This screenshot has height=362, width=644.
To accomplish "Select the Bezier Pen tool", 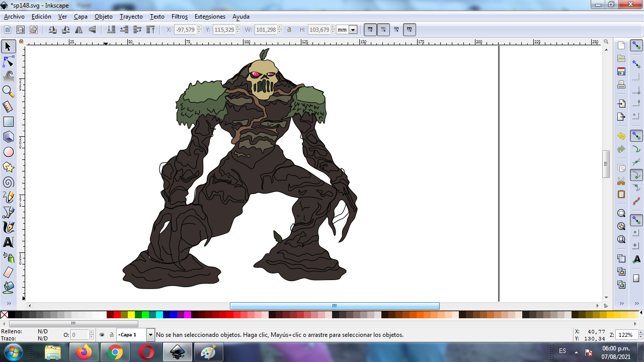I will [x=8, y=212].
